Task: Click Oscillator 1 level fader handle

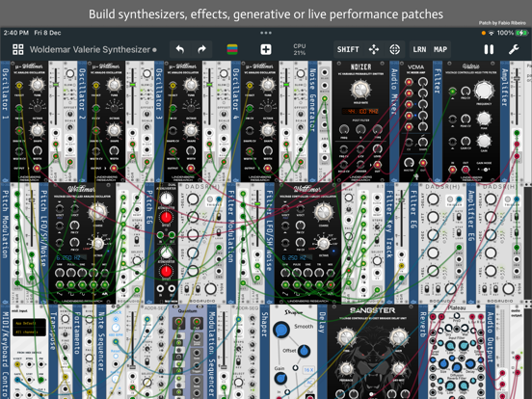Action: [56, 85]
